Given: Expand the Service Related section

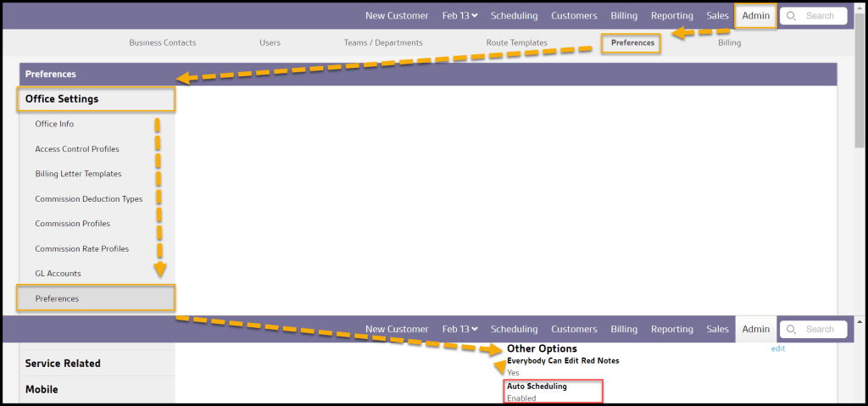Looking at the screenshot, I should click(x=63, y=364).
